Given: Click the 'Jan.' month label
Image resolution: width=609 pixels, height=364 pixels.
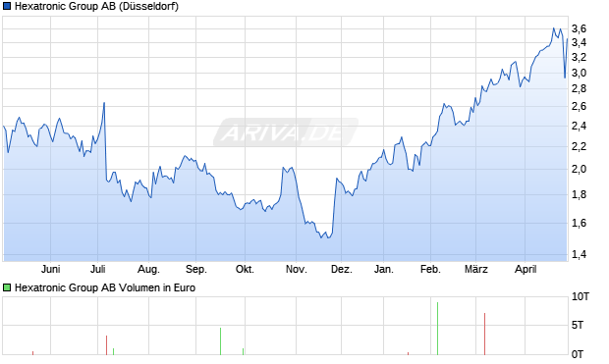Looking at the screenshot, I should click(x=384, y=269).
